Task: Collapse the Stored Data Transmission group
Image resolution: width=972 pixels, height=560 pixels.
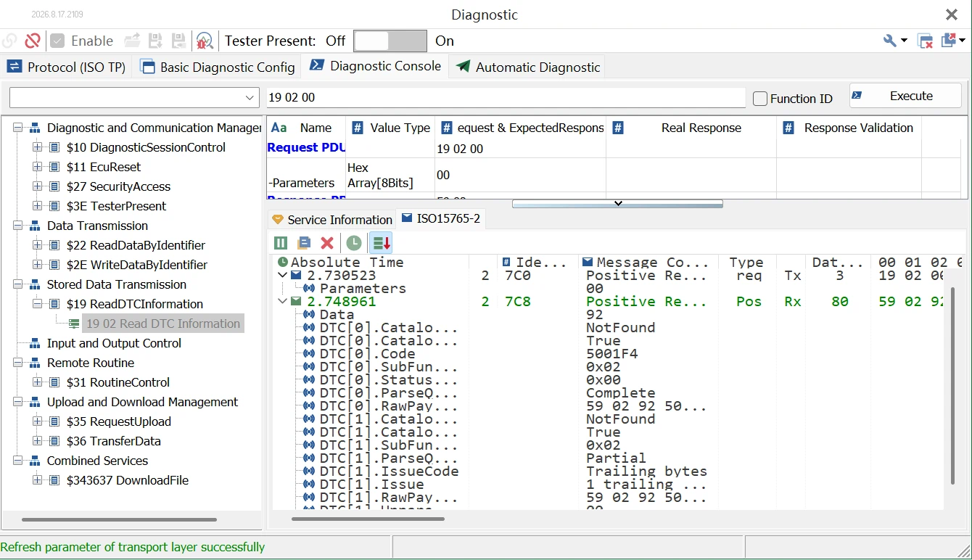Action: 18,284
